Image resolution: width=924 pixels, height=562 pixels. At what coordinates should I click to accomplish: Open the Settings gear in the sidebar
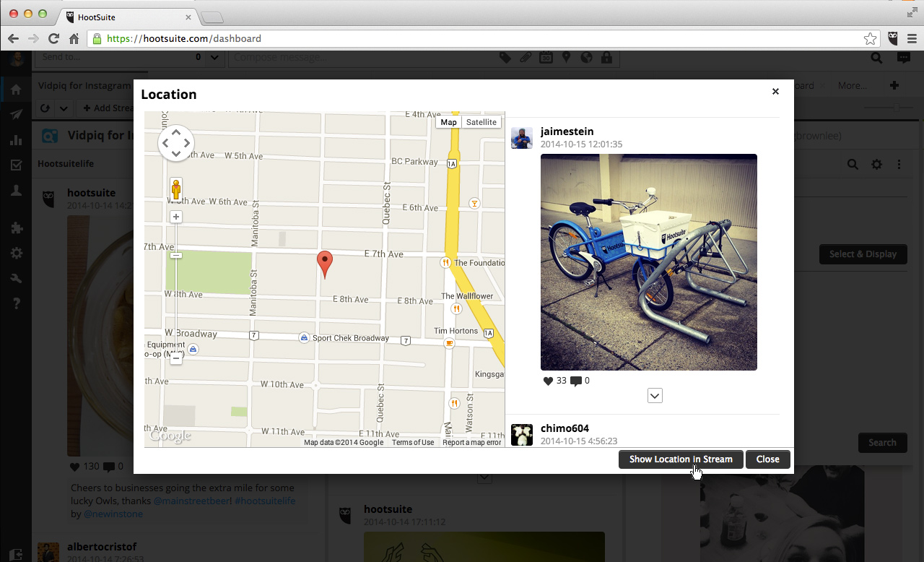click(16, 253)
